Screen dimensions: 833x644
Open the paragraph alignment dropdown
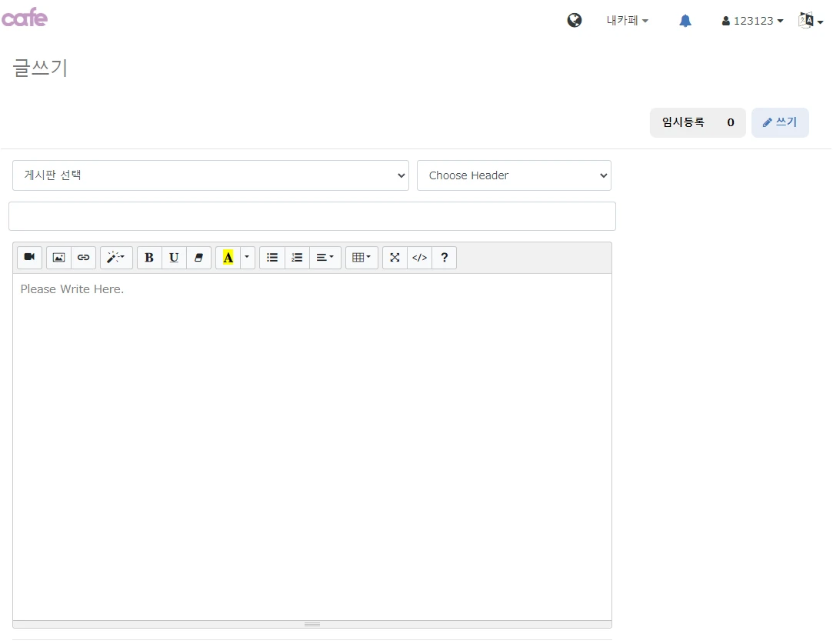(x=325, y=258)
